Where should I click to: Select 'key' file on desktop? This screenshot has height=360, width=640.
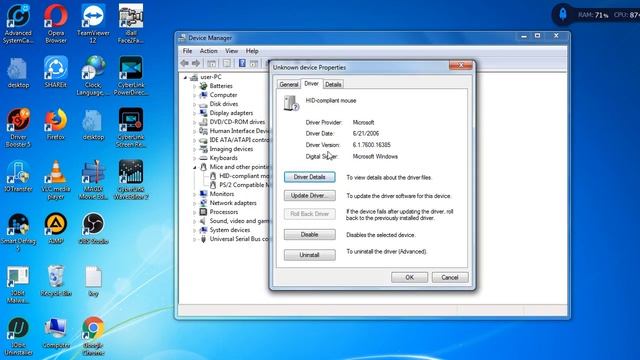pos(93,281)
